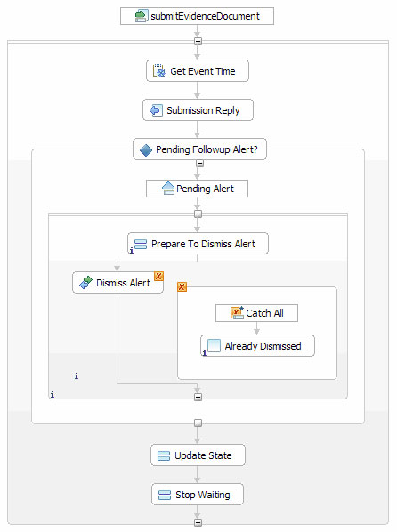Select the Update State activity
This screenshot has width=397, height=532.
(x=198, y=455)
